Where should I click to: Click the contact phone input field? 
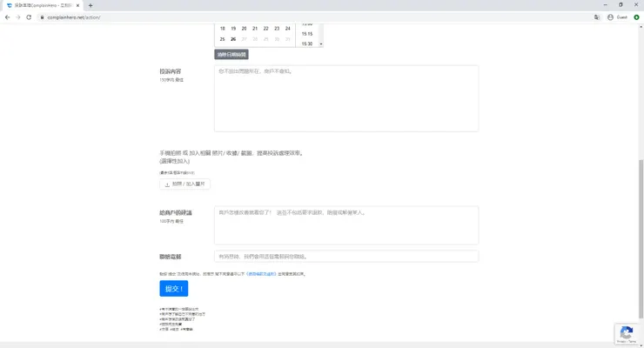(346, 257)
